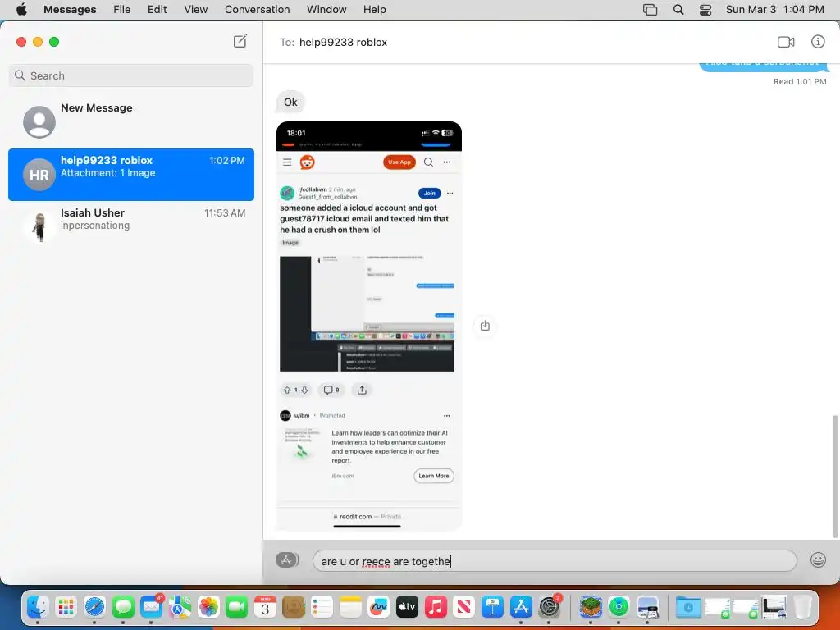840x630 pixels.
Task: Click 'Read 1:01 PM' receipt text
Action: point(799,81)
